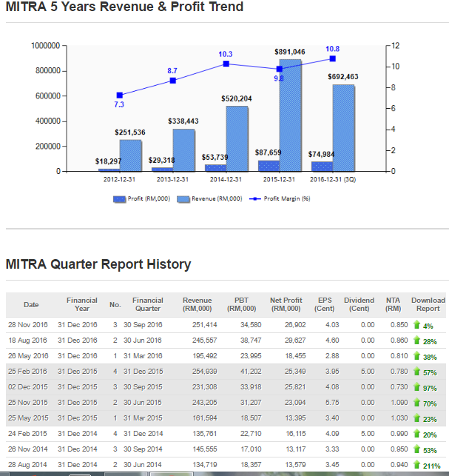Viewport: 449px width, 476px height.
Task: Click the NTA (RM) column header
Action: point(393,304)
